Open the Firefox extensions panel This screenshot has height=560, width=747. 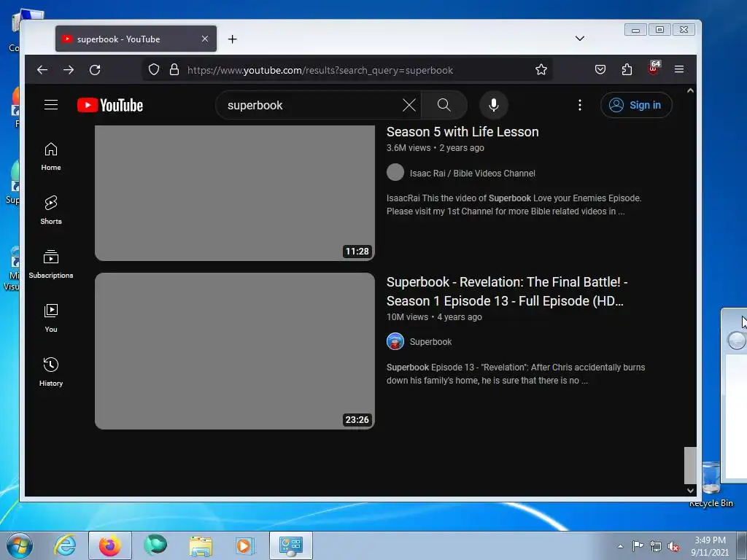[627, 70]
